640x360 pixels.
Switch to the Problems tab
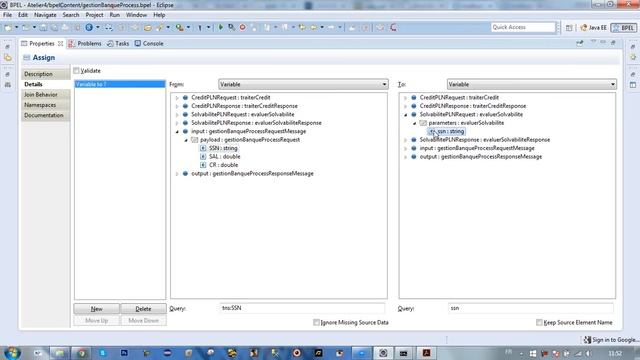point(85,43)
